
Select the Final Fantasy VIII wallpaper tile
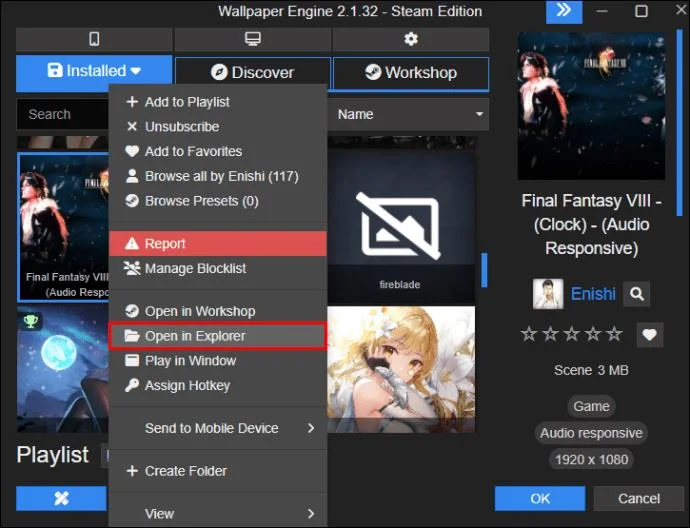tap(64, 227)
